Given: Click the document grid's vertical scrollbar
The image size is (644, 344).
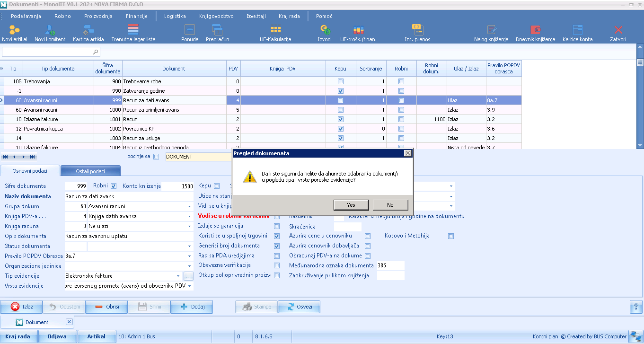Looking at the screenshot, I should (640, 96).
